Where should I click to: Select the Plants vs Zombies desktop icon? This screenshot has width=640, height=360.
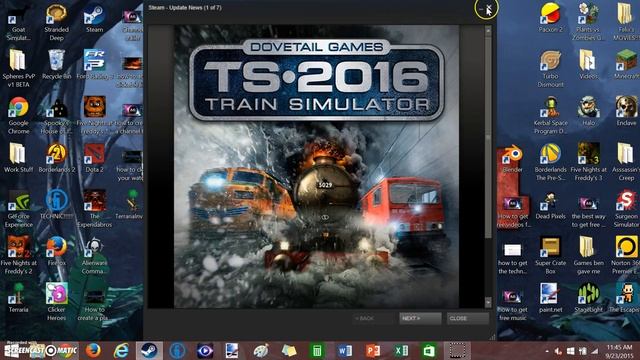pos(588,23)
